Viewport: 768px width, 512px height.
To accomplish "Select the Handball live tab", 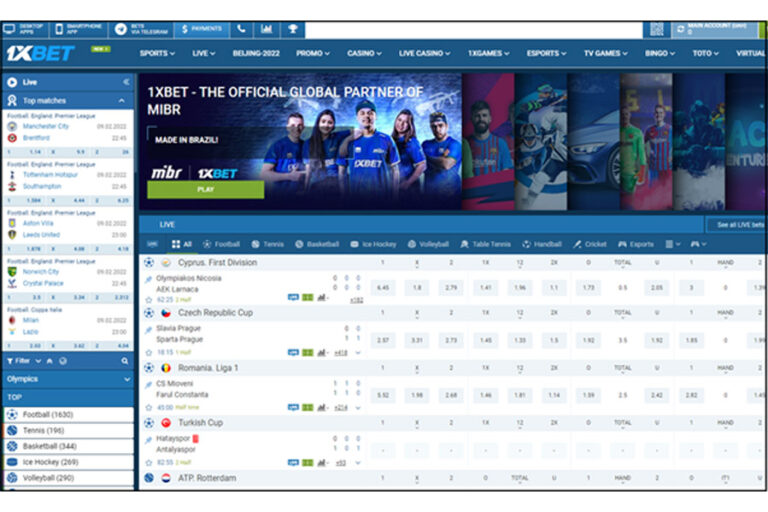I will tap(542, 244).
